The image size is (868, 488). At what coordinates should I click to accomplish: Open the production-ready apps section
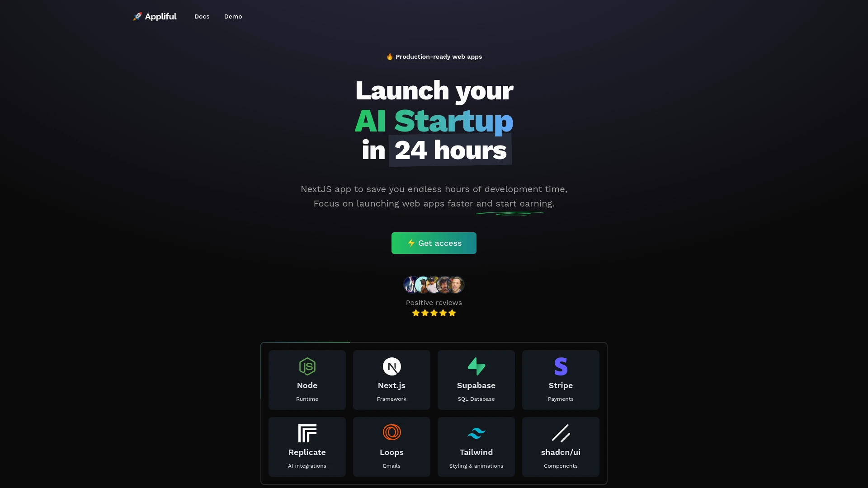[x=434, y=56]
